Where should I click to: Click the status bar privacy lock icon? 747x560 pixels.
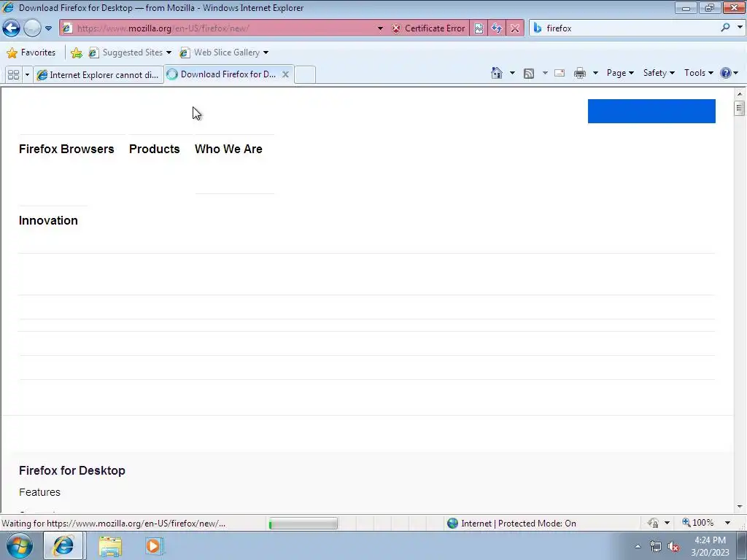653,524
